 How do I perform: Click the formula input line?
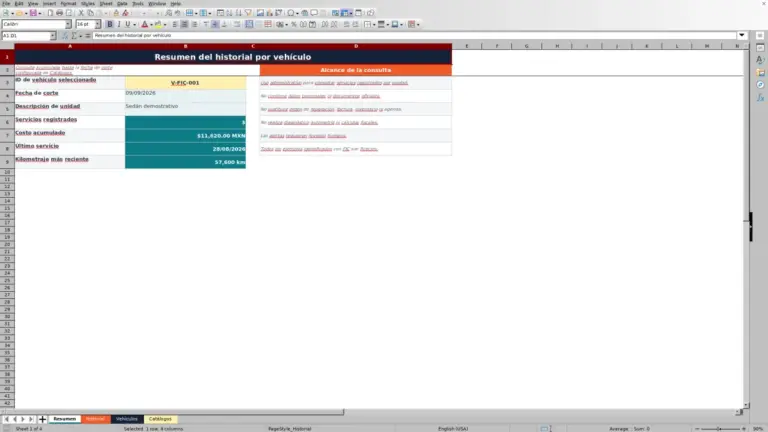(414, 35)
